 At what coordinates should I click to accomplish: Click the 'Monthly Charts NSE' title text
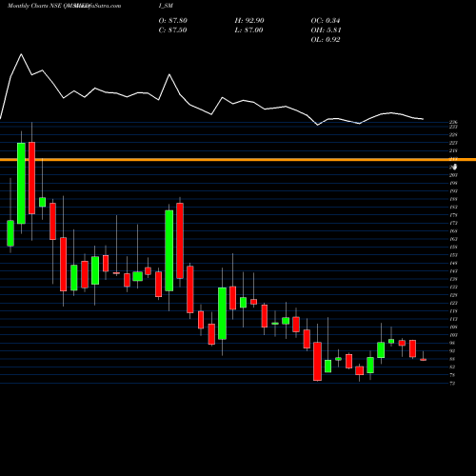tap(34, 6)
